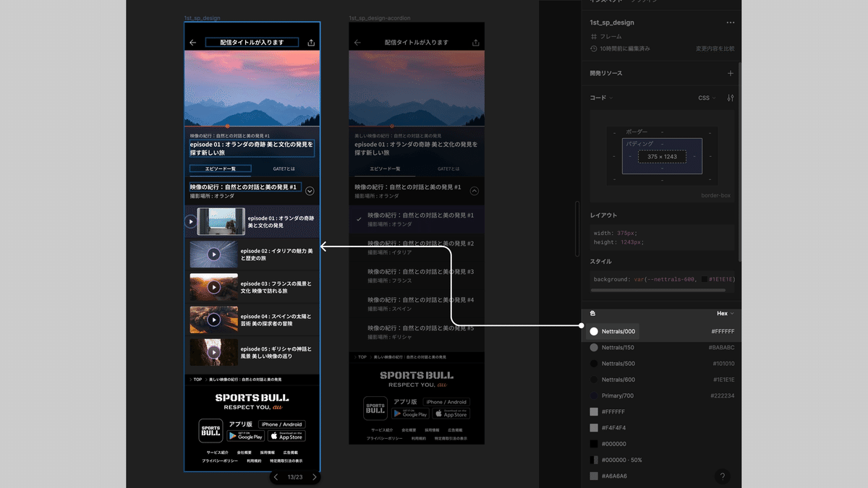Viewport: 868px width, 488px height.
Task: Open code settings sliders icon beside CSS
Action: point(730,98)
